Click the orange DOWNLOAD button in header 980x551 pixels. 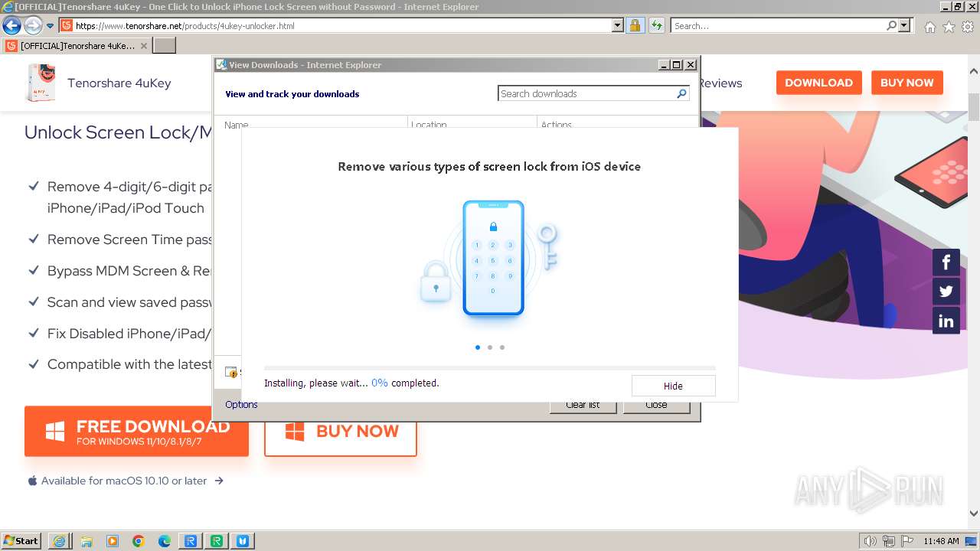[x=818, y=83]
